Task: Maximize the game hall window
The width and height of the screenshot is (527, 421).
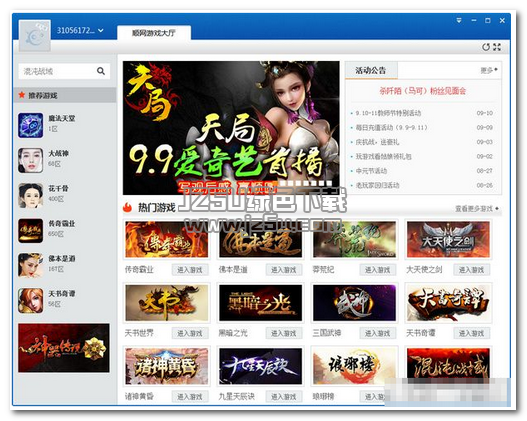Action: [x=488, y=20]
